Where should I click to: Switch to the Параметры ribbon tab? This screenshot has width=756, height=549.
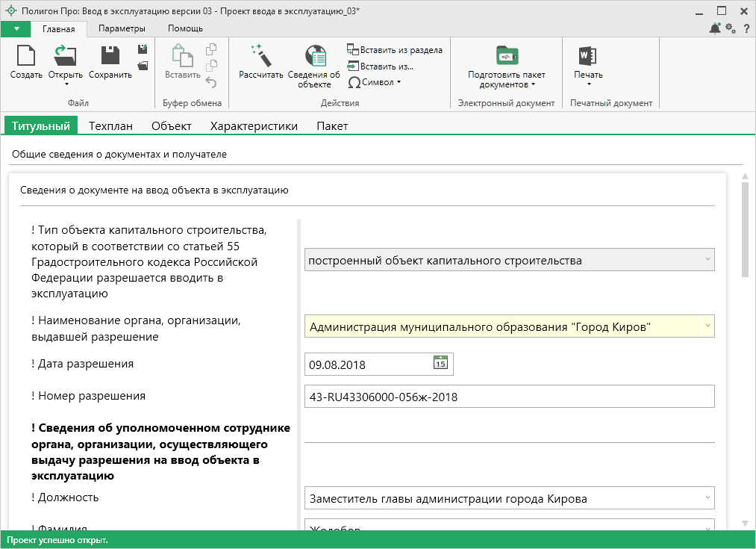click(x=122, y=28)
